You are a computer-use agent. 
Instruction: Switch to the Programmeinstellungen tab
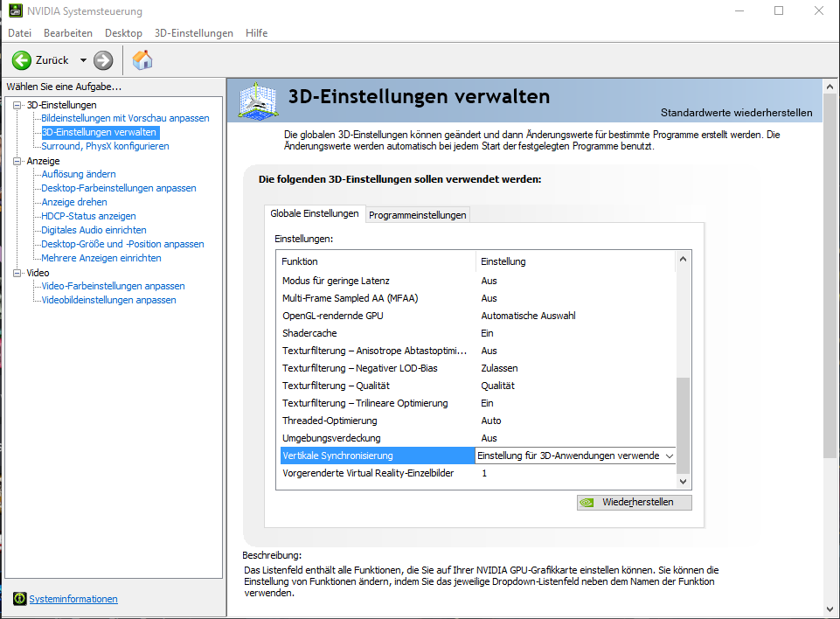coord(417,215)
